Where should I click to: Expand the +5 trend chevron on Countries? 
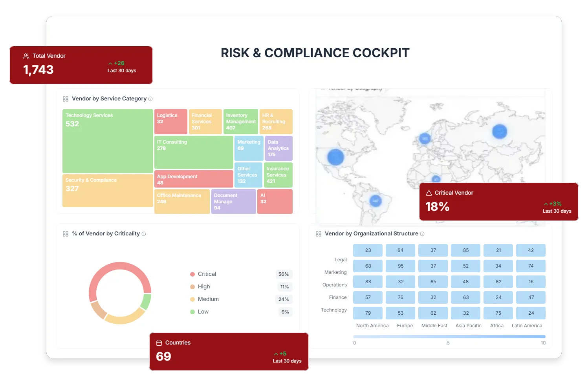276,353
